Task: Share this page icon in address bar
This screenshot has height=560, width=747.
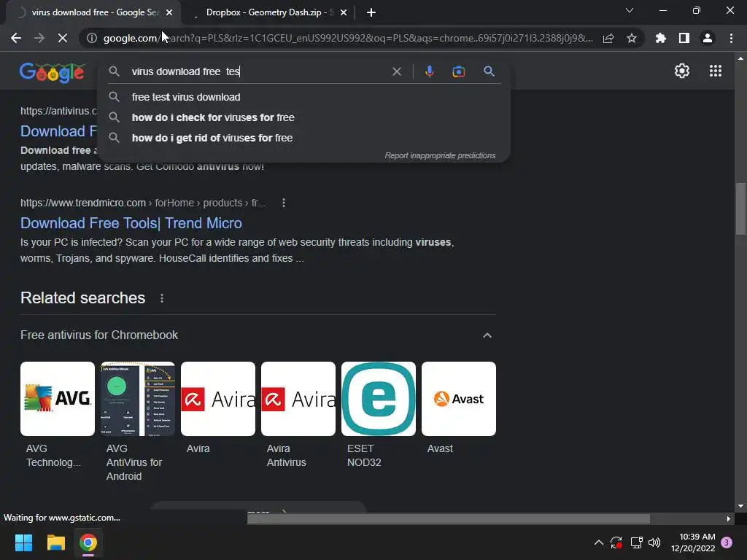Action: coord(608,38)
